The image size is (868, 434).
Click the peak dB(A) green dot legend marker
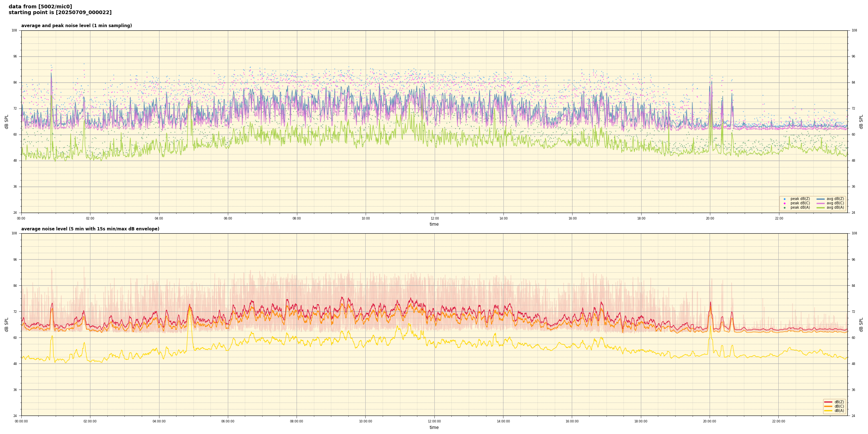[x=784, y=208]
